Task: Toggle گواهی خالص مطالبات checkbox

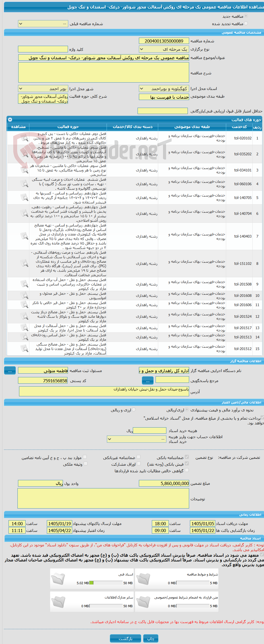Action: pos(187,470)
